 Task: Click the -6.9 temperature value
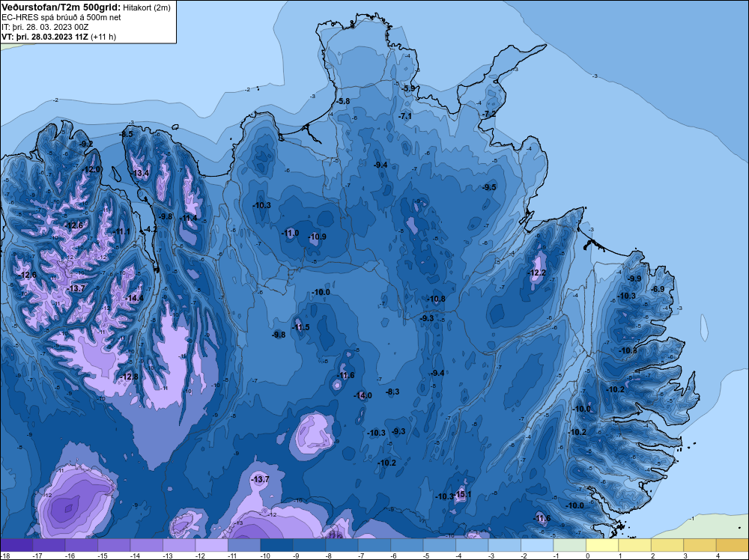[x=658, y=289]
